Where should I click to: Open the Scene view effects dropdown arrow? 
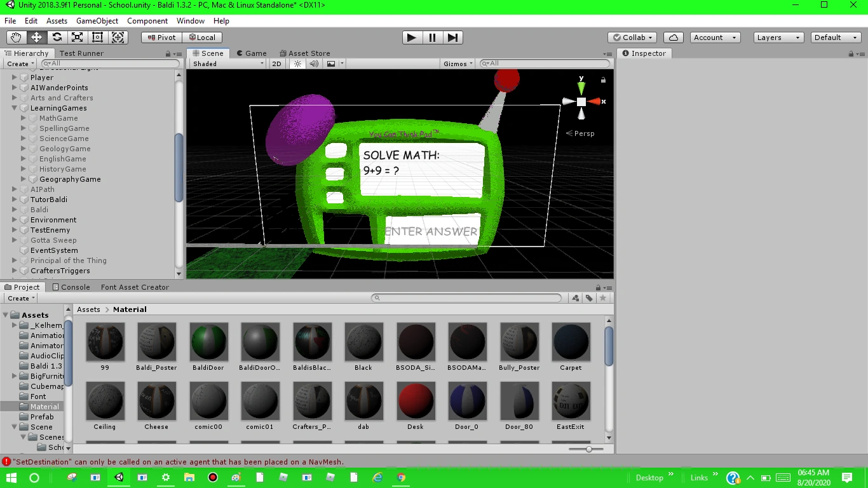tap(342, 64)
